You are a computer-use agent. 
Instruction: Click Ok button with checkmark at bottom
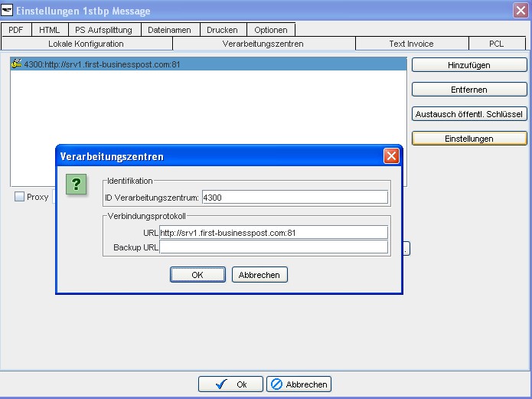point(230,384)
